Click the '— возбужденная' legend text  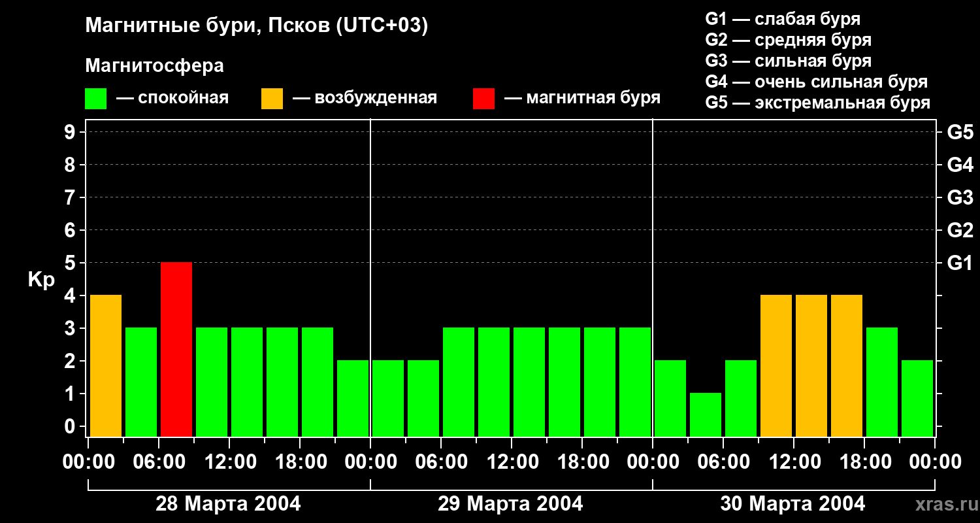(x=365, y=98)
